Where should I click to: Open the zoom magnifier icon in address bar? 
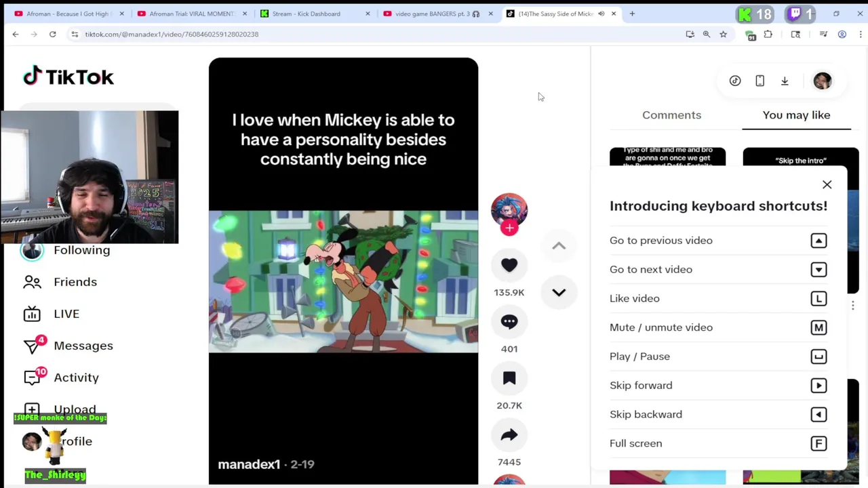click(x=707, y=34)
